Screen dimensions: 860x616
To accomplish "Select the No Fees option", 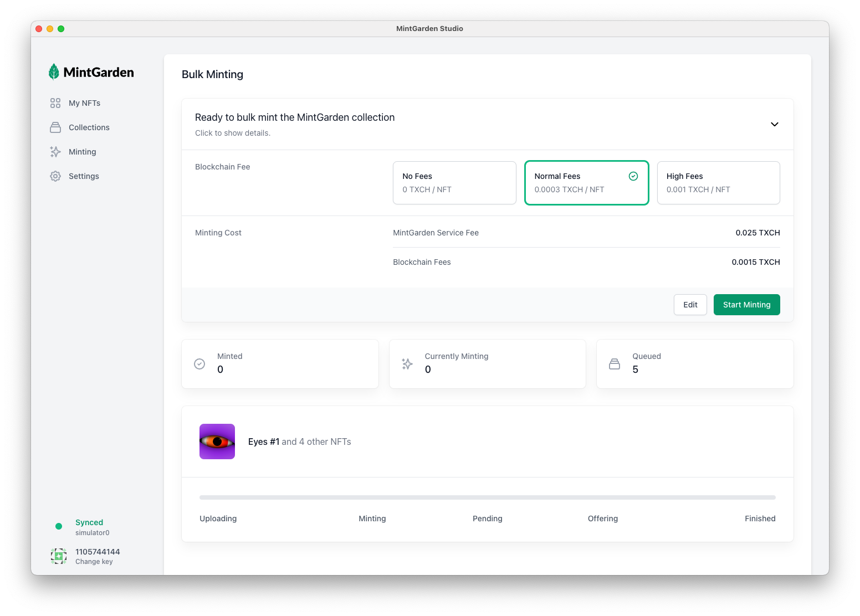I will tap(454, 182).
